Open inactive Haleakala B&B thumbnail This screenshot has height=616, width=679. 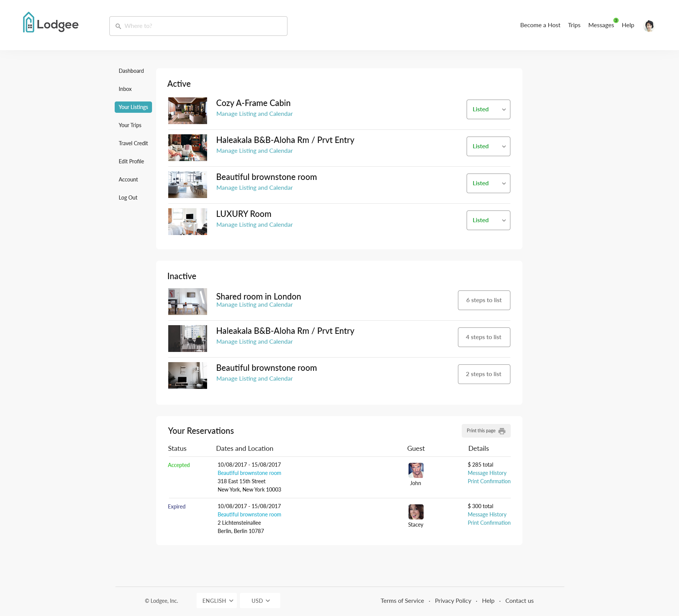point(187,339)
